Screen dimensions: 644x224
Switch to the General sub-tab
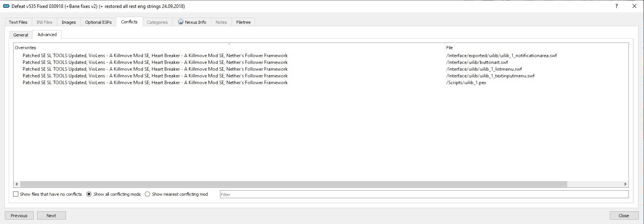click(21, 35)
